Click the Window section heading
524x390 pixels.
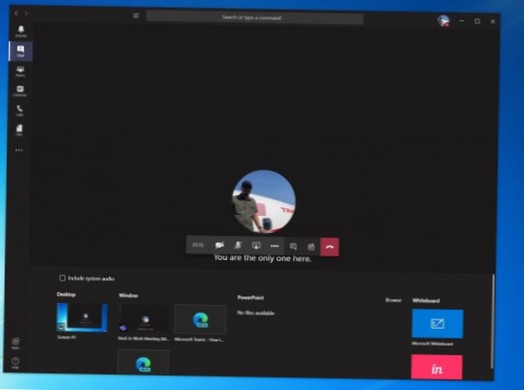point(128,295)
